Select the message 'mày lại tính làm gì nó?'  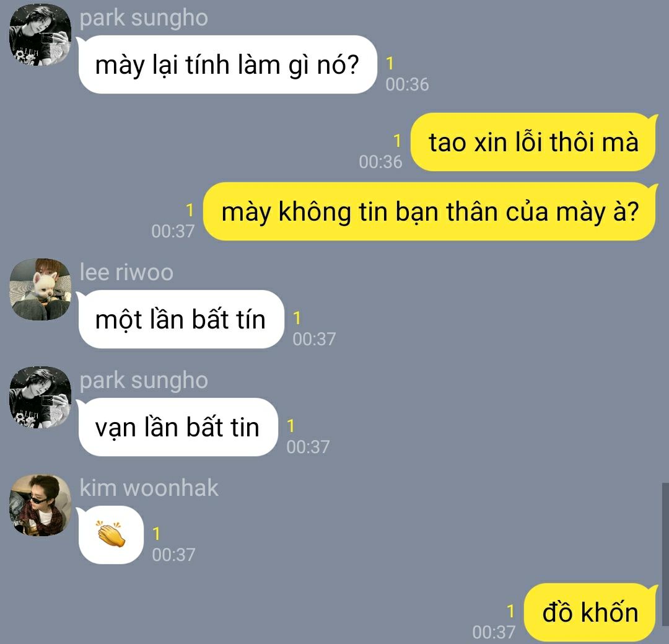click(227, 64)
